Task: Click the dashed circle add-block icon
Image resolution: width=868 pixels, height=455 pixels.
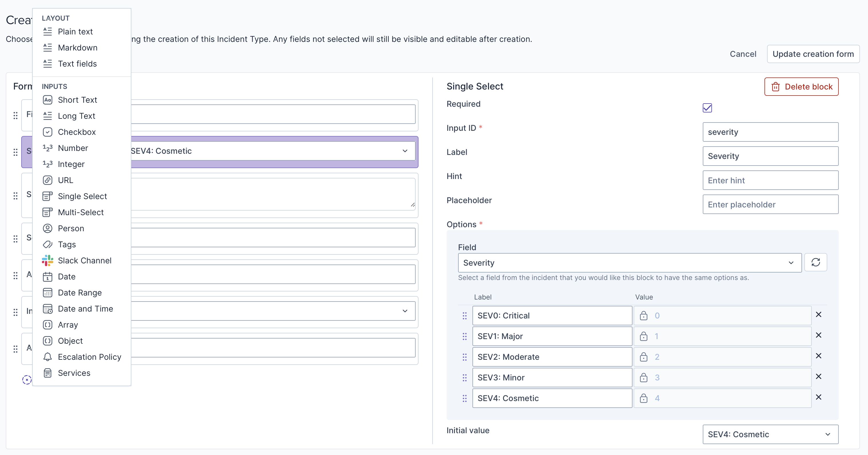Action: click(27, 380)
